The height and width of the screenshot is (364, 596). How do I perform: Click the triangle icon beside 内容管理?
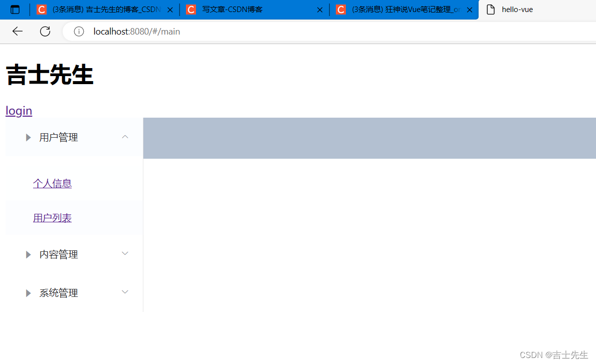[x=28, y=254]
